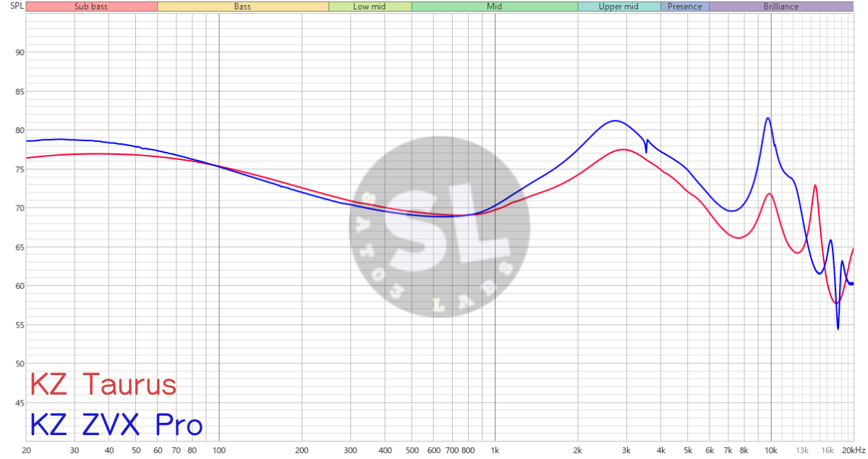Pick the 16k frequency axis label
The width and height of the screenshot is (868, 459).
pos(827,450)
